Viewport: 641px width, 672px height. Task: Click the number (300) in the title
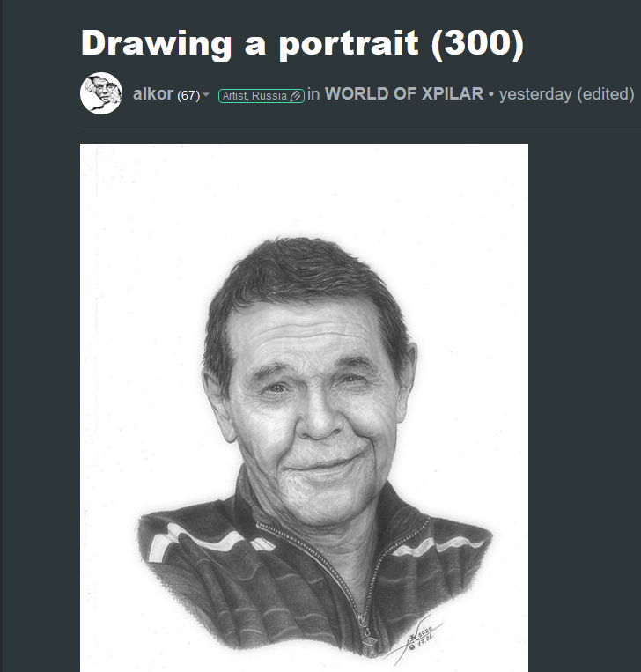pos(477,44)
